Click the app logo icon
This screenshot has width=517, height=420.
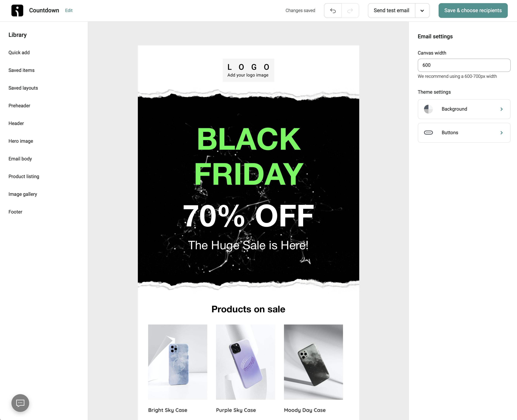17,10
